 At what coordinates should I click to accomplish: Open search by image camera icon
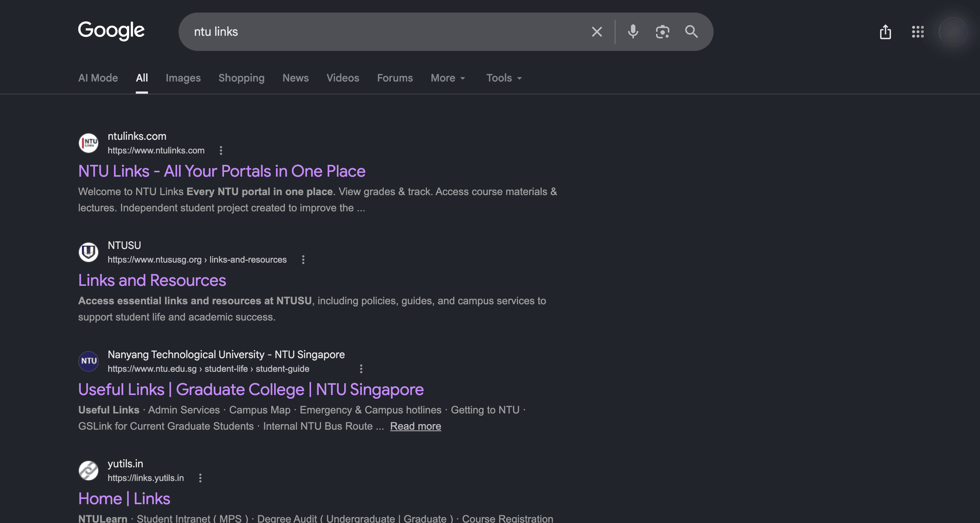tap(662, 32)
